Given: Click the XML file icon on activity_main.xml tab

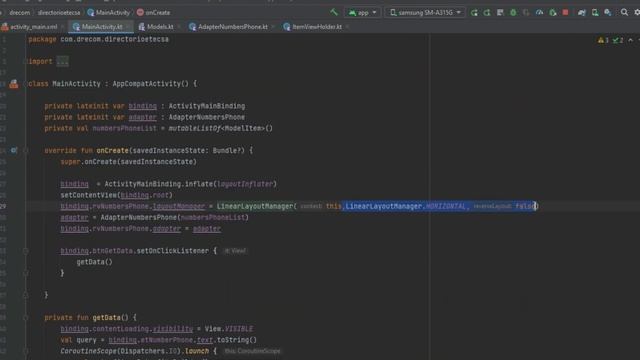Looking at the screenshot, I should 4,27.
